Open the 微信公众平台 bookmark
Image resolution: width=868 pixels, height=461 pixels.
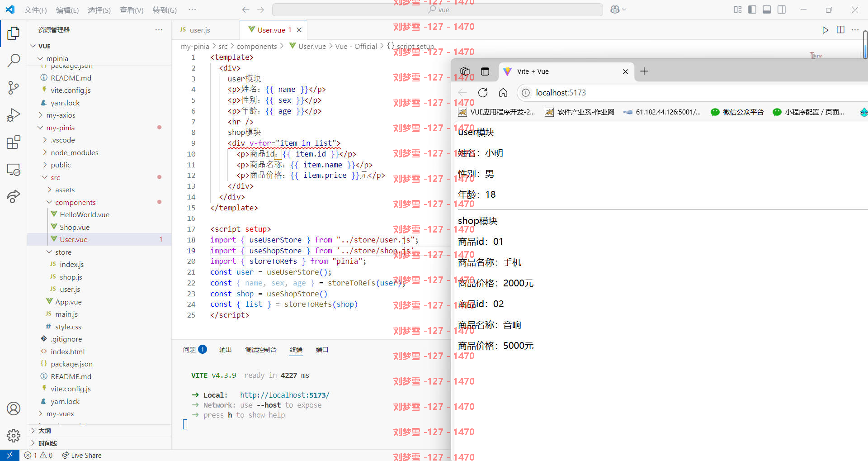[x=737, y=112]
